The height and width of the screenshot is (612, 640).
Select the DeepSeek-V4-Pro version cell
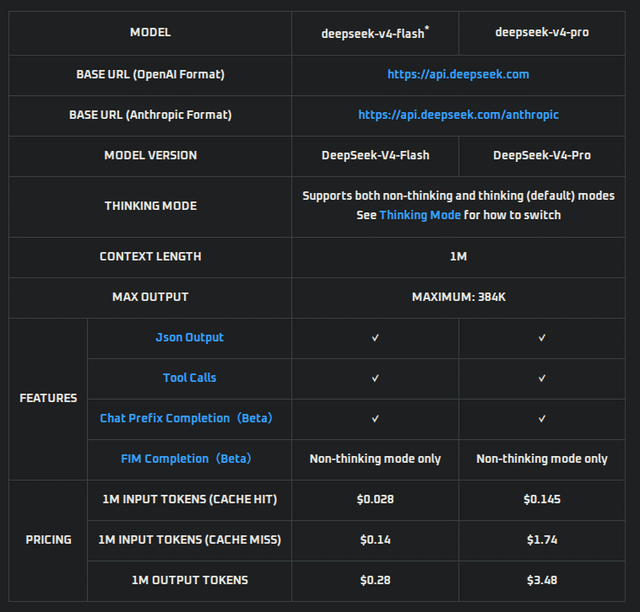[x=542, y=156]
